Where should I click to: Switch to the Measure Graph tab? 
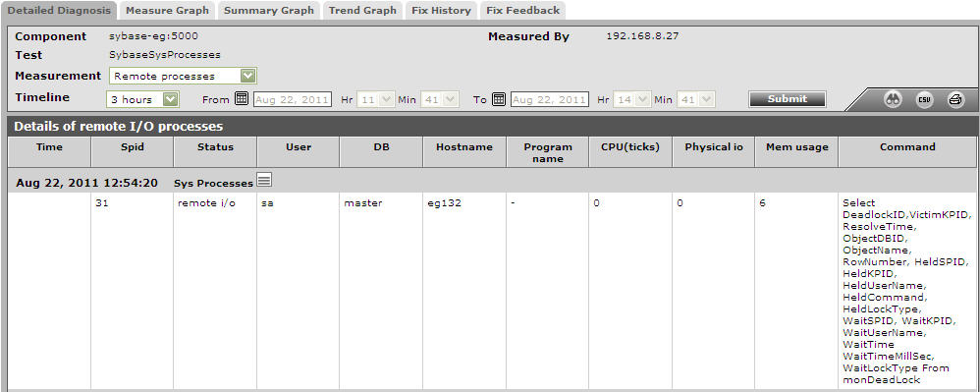[167, 11]
